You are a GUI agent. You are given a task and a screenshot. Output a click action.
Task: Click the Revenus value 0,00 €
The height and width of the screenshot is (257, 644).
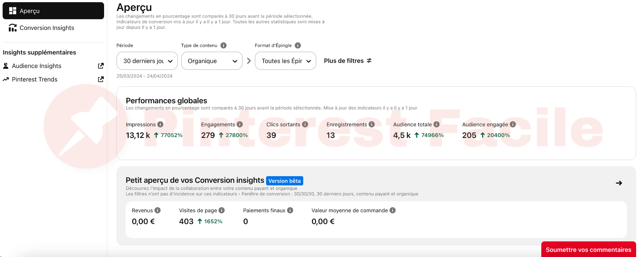click(143, 221)
